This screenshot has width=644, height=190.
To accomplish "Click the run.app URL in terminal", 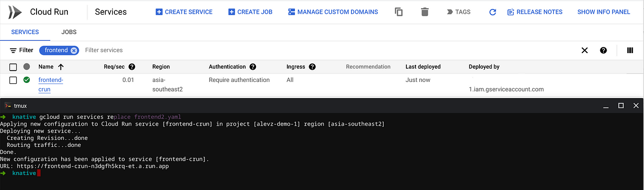I will click(x=93, y=166).
